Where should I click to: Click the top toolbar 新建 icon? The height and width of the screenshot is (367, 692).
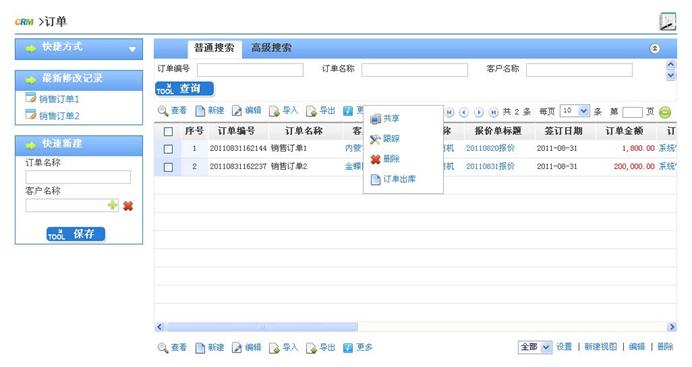coord(200,111)
